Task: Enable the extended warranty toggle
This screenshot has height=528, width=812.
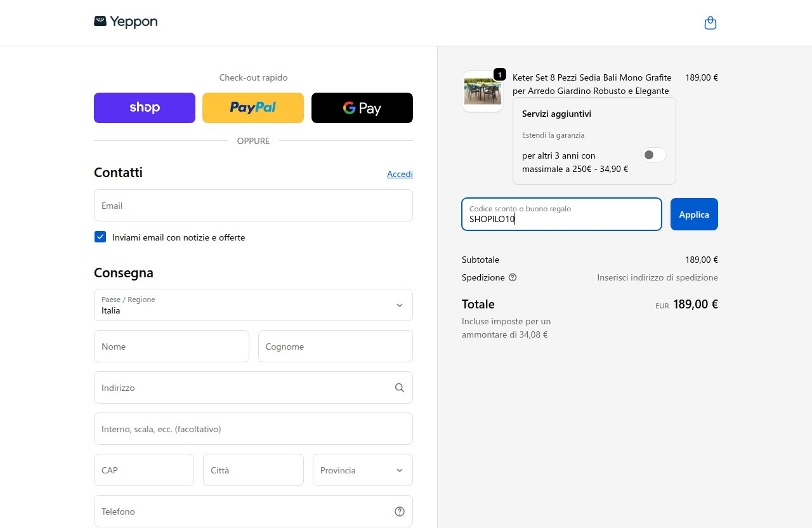Action: 654,155
